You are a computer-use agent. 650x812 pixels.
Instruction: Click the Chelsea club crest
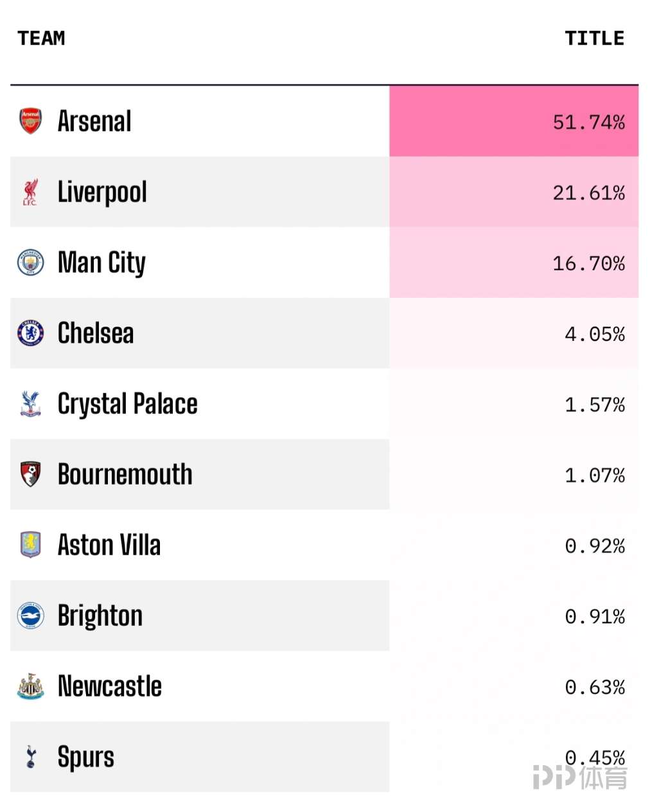click(x=30, y=333)
